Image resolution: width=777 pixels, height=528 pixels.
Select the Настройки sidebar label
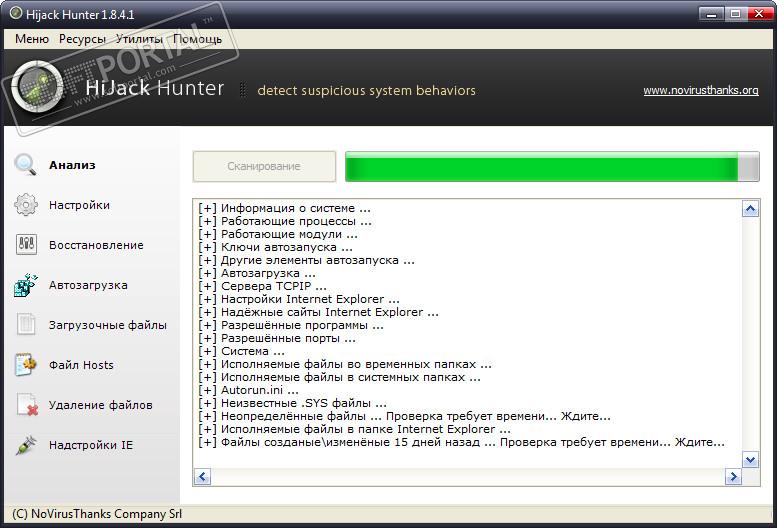pyautogui.click(x=79, y=205)
